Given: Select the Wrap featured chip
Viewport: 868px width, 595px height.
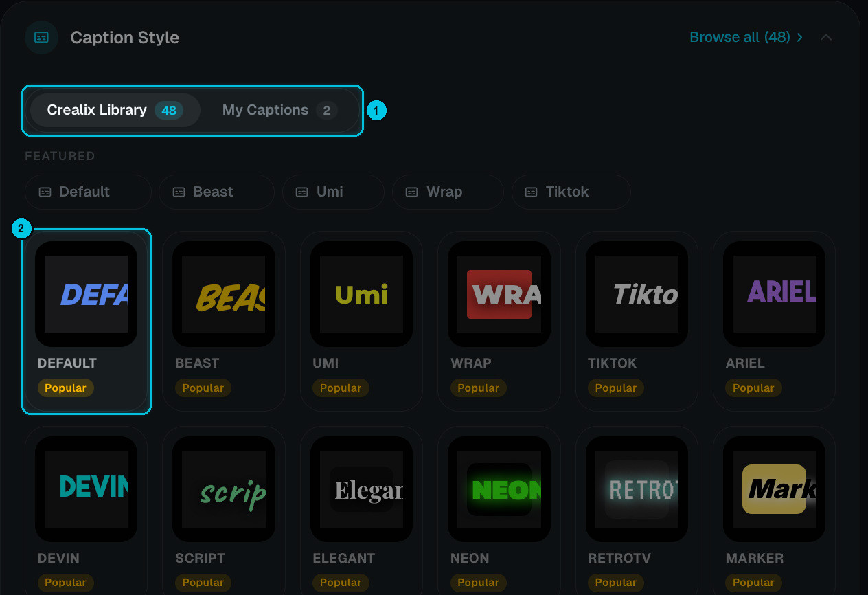Looking at the screenshot, I should 448,192.
